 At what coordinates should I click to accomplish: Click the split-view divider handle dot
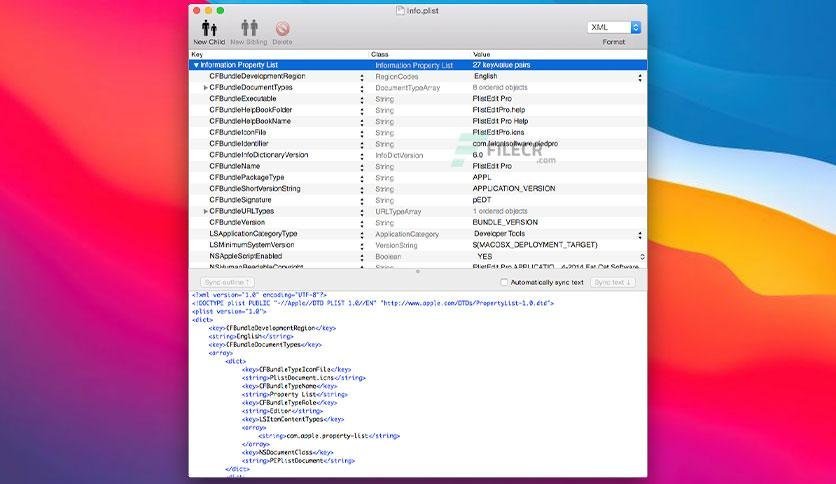coord(417,272)
